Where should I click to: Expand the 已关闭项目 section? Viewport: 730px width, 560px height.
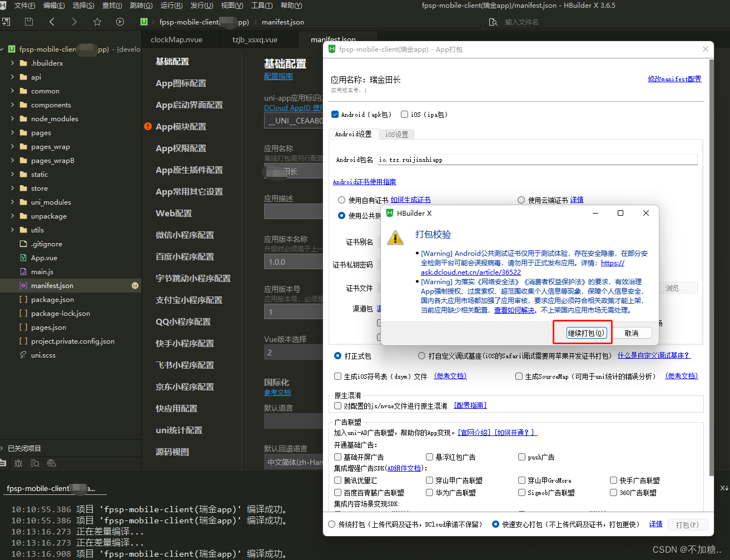3,448
